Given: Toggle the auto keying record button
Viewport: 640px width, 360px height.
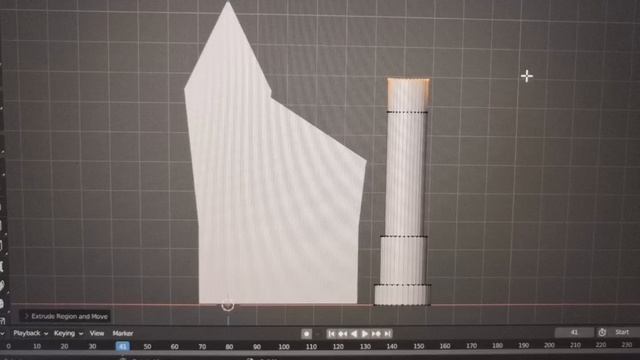Looking at the screenshot, I should tap(307, 334).
